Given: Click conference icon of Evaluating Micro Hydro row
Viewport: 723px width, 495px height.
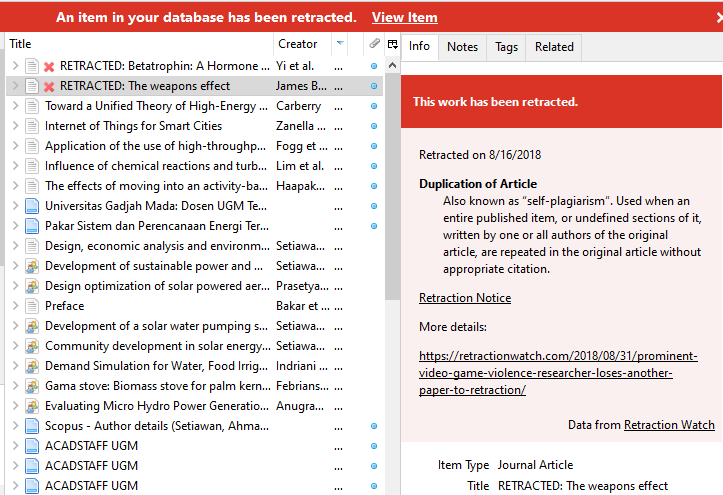Looking at the screenshot, I should pyautogui.click(x=32, y=406).
